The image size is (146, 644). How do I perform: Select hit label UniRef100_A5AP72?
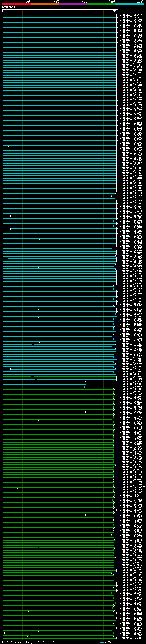(x=131, y=32)
